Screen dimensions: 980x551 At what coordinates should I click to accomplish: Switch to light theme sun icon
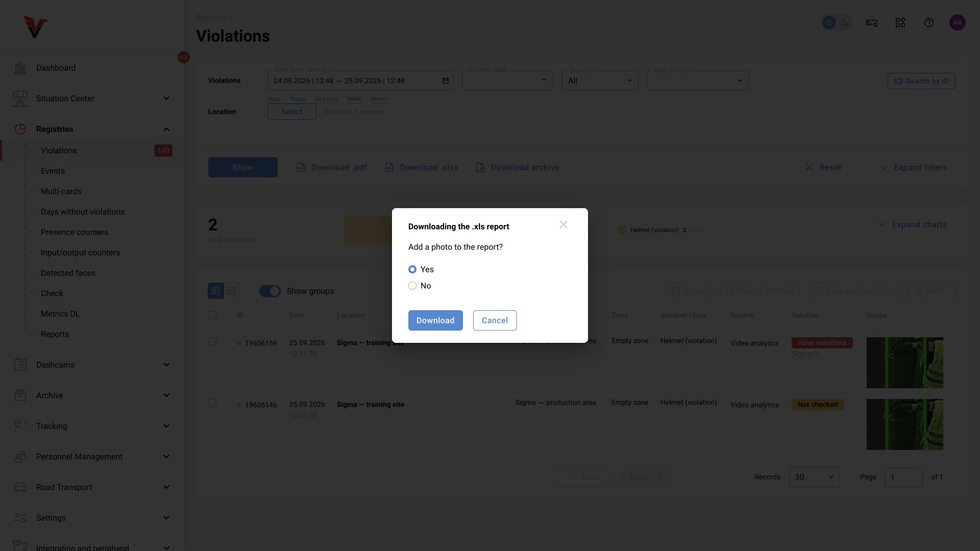829,22
